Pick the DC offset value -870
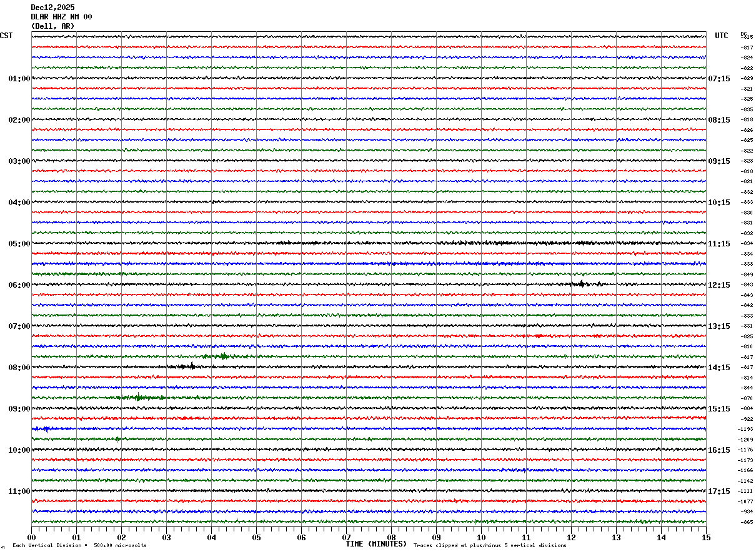This screenshot has width=756, height=554. coord(747,398)
